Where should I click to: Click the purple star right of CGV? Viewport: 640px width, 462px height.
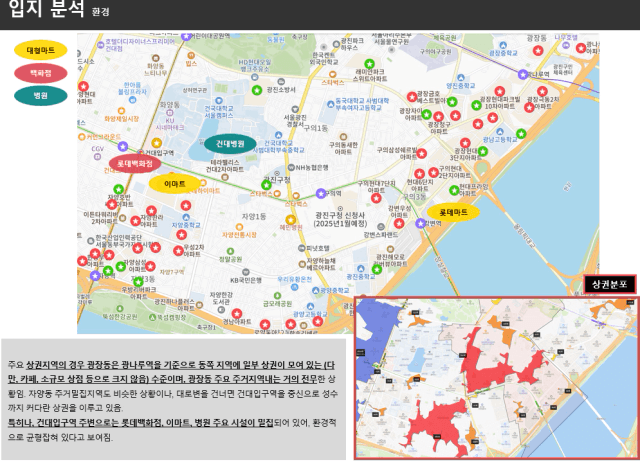point(123,146)
